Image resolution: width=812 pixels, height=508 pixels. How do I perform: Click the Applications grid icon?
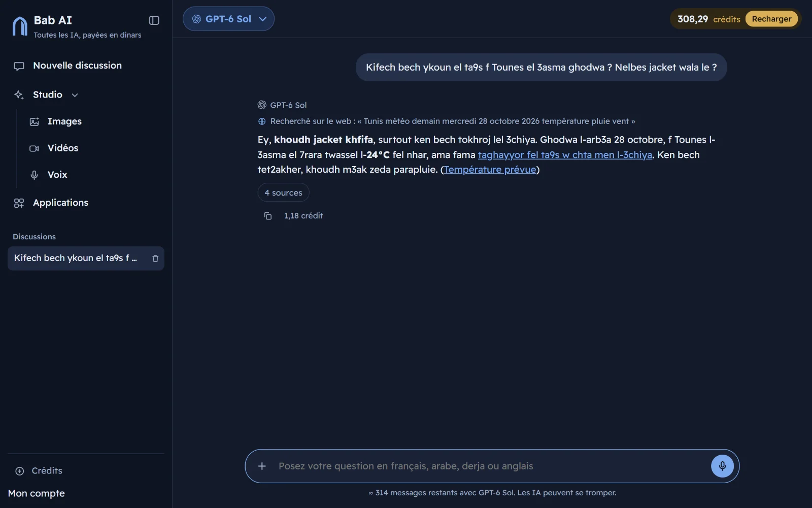click(x=19, y=203)
